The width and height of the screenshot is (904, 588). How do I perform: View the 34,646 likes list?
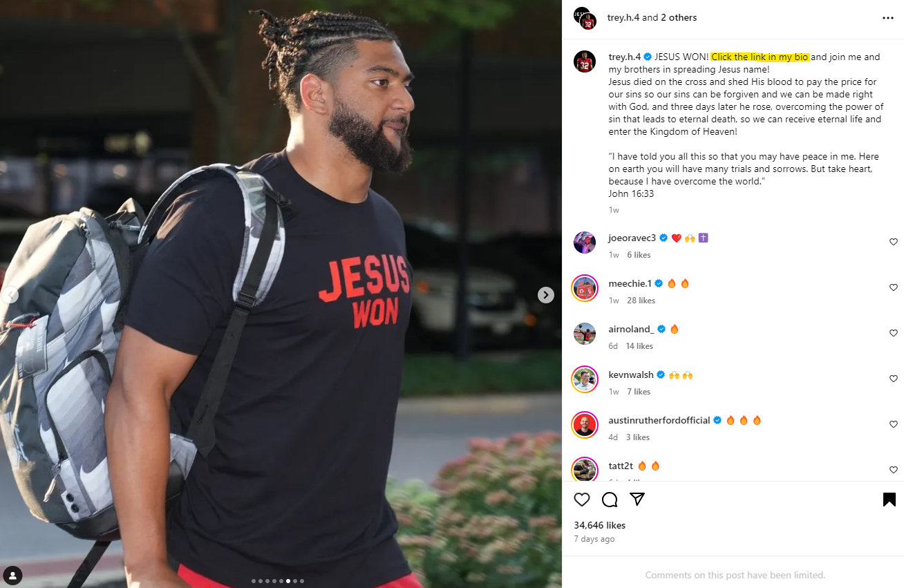(x=599, y=525)
